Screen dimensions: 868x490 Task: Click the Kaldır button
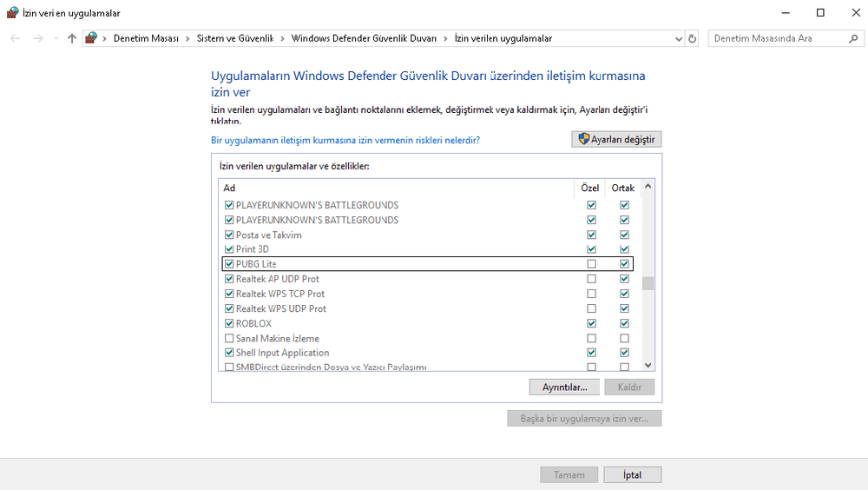click(x=629, y=387)
